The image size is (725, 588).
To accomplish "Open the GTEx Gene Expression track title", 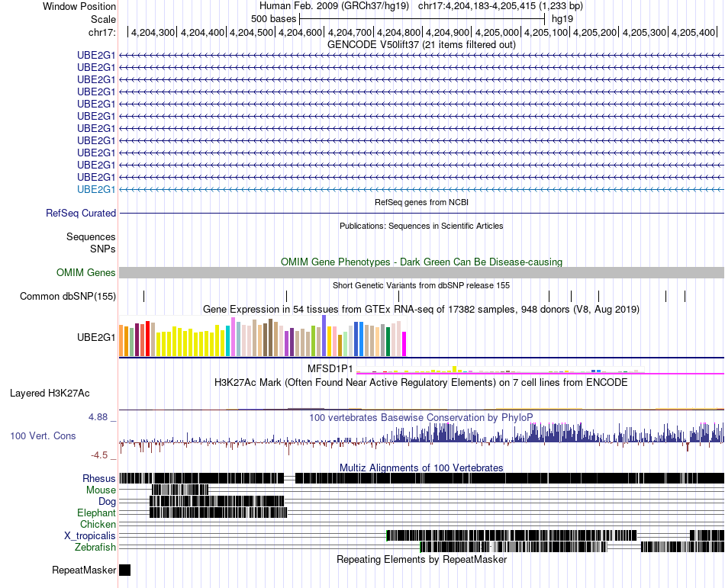I will click(x=421, y=309).
